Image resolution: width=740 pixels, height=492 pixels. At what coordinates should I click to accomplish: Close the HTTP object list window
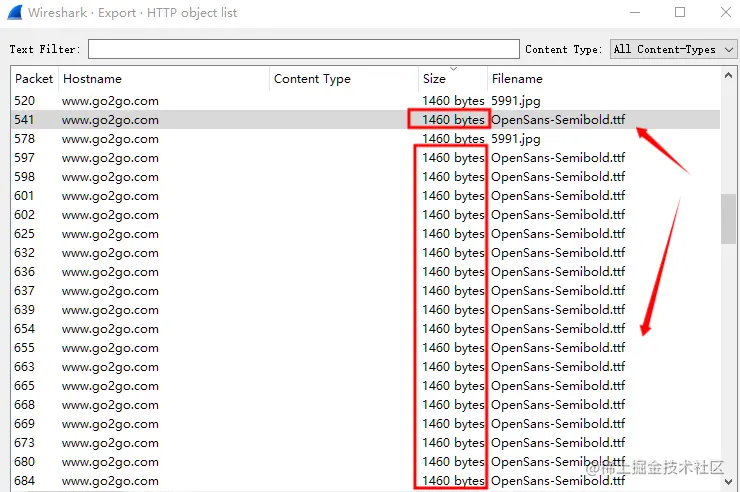point(725,12)
